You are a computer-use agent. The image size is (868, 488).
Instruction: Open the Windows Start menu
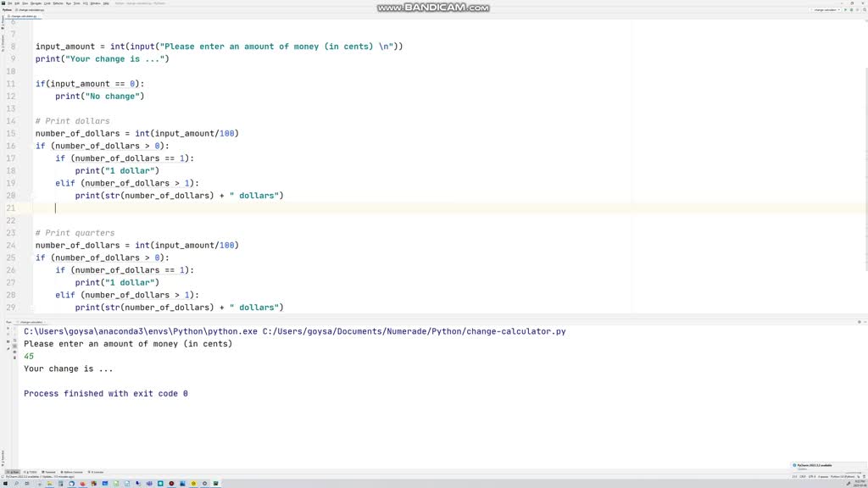tap(5, 484)
